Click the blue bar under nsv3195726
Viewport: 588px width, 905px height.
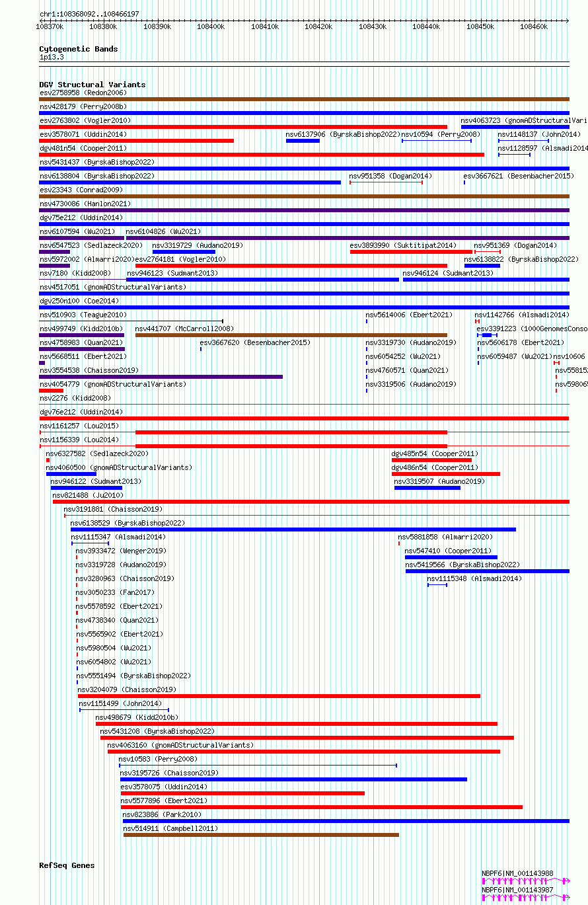tap(293, 779)
